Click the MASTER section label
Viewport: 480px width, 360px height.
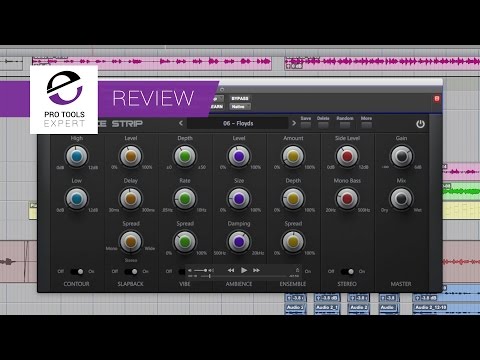401,284
